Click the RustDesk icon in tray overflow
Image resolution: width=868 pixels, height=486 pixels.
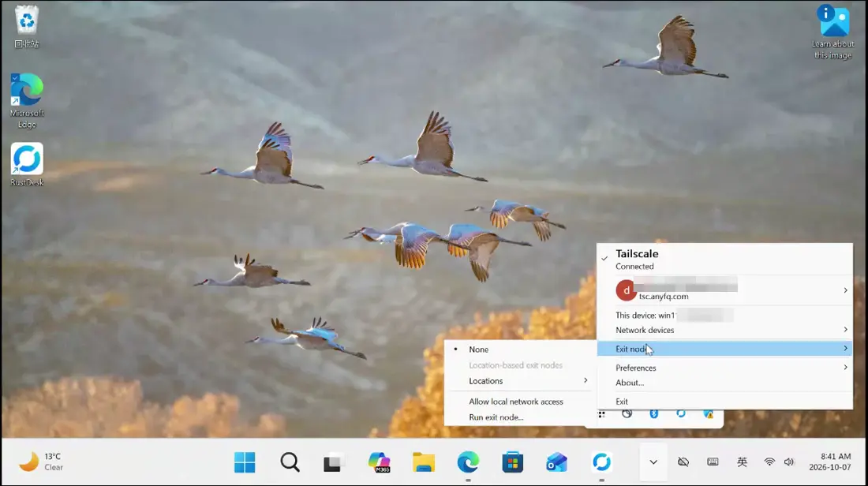click(x=681, y=414)
